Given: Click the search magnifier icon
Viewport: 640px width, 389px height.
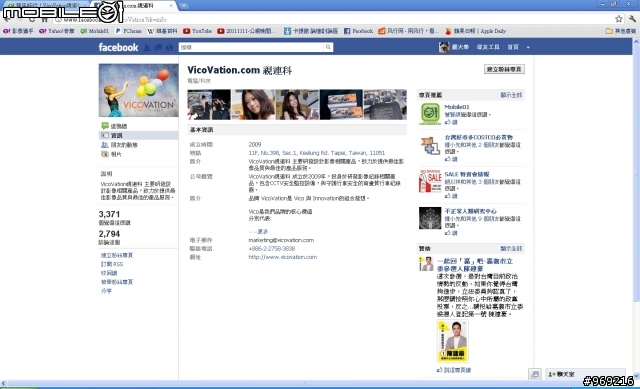Looking at the screenshot, I should 328,47.
